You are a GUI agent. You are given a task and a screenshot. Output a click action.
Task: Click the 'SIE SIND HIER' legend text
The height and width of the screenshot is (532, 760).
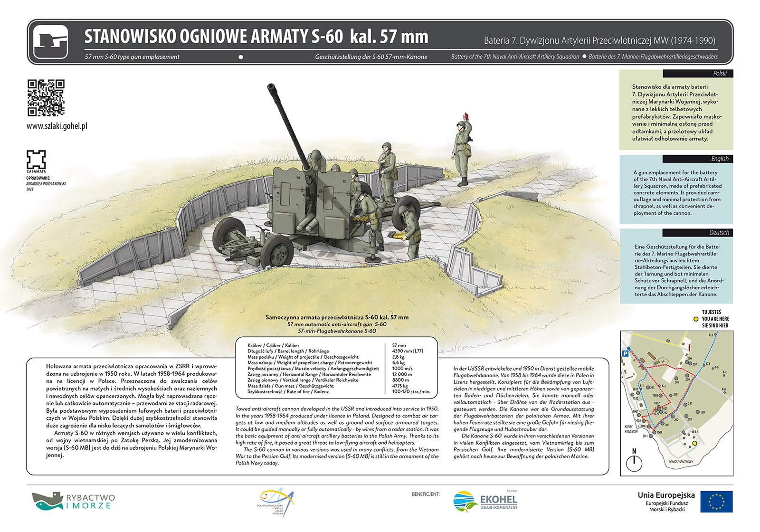click(715, 325)
